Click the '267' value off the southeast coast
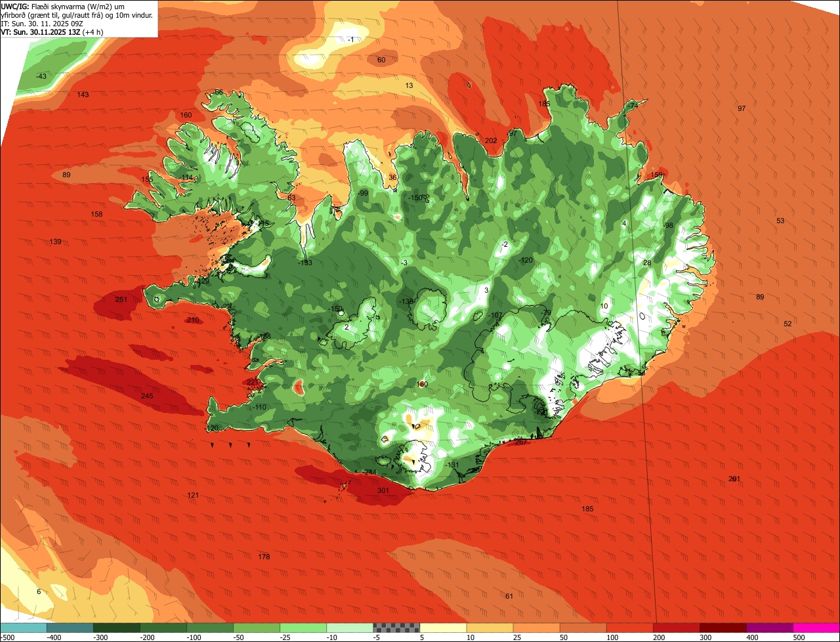The image size is (840, 642). click(521, 442)
